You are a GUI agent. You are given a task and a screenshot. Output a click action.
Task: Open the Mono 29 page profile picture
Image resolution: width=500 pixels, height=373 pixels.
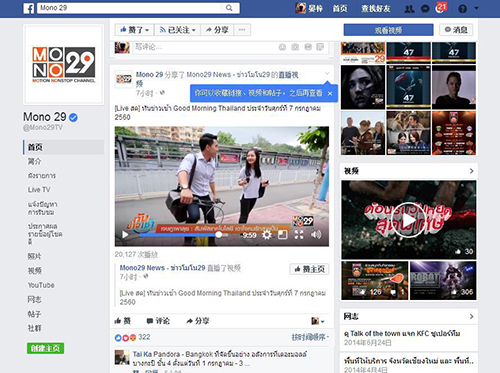(x=63, y=65)
